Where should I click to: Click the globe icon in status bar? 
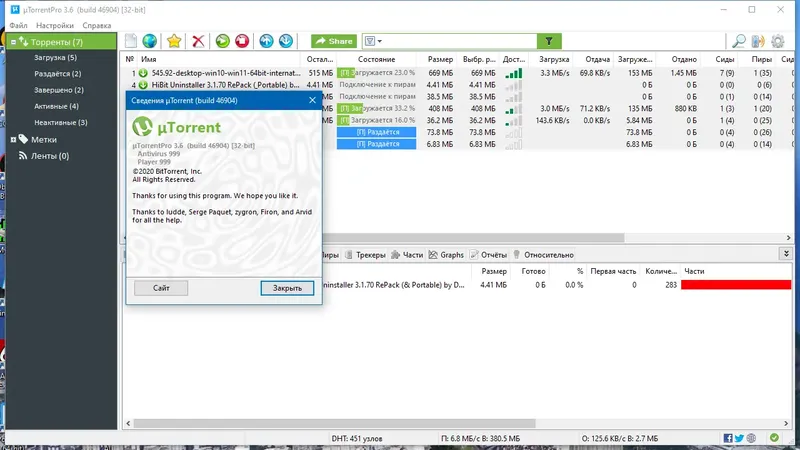[751, 438]
